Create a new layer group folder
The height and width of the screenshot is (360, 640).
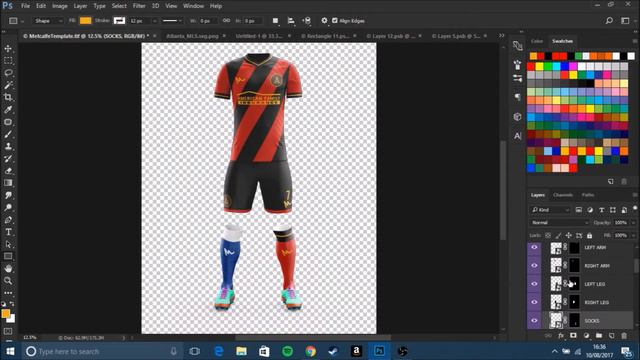point(599,336)
